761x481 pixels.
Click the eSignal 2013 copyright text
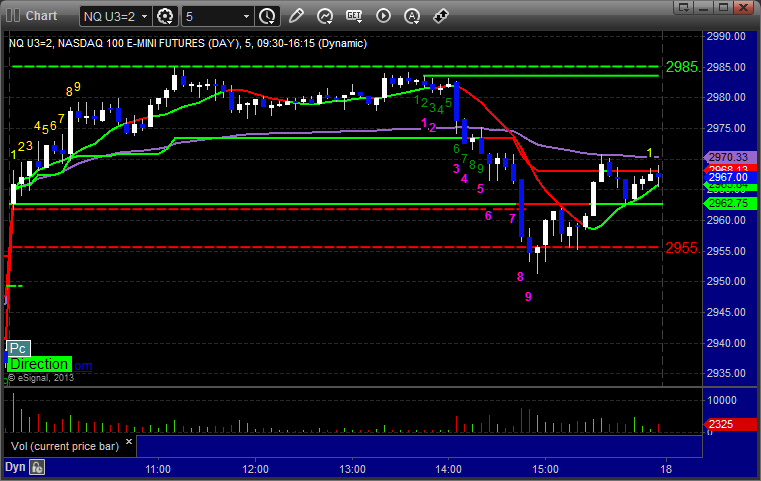tap(41, 378)
